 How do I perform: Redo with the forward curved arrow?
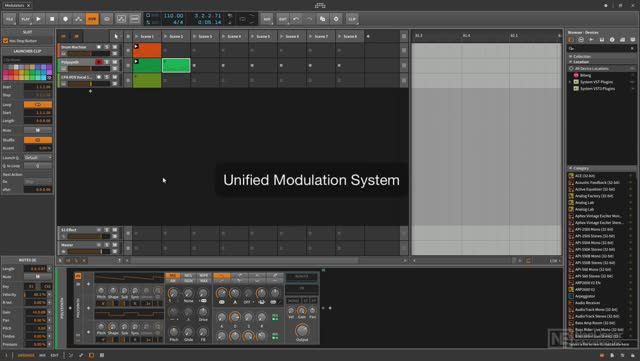pyautogui.click(x=309, y=19)
